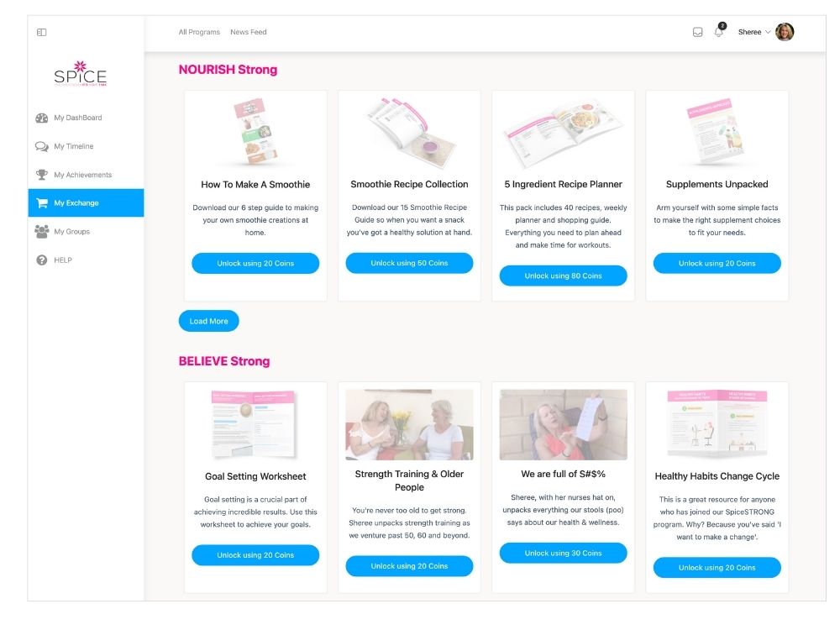Screen dimensions: 840x630
Task: Select My Exchange in the sidebar
Action: point(86,203)
